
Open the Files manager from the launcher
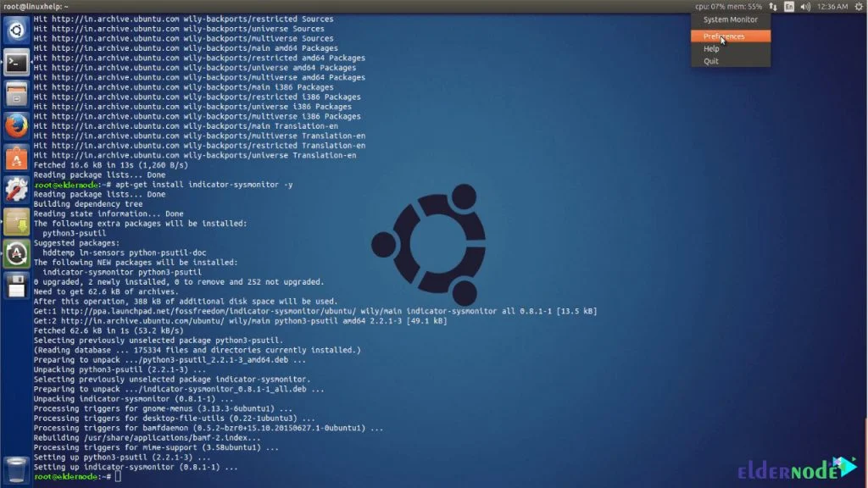click(16, 94)
